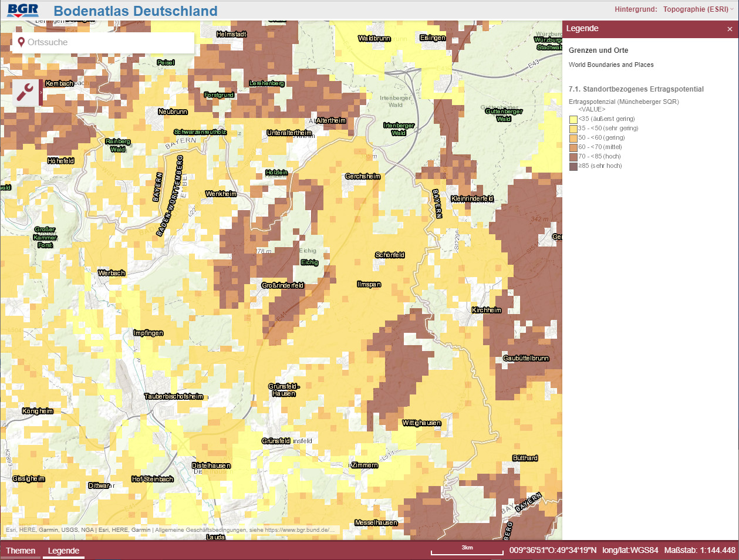Screen dimensions: 739x560
Task: Click the Waldbrunn map label
Action: pos(374,38)
